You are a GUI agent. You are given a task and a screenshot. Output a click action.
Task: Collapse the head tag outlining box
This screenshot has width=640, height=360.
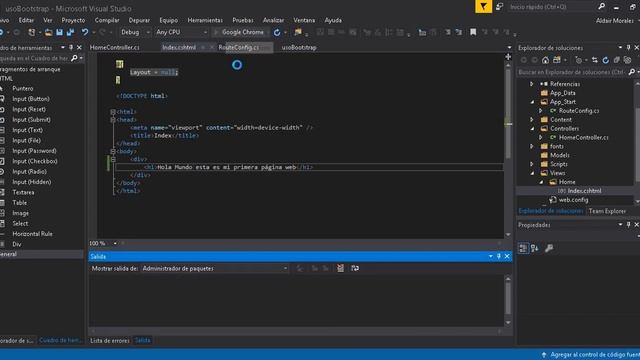pos(113,120)
